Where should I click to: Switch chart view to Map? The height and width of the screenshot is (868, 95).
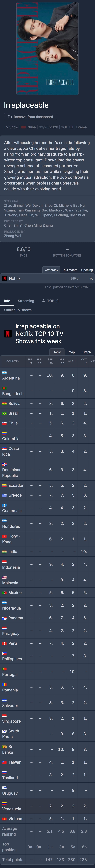point(72,352)
